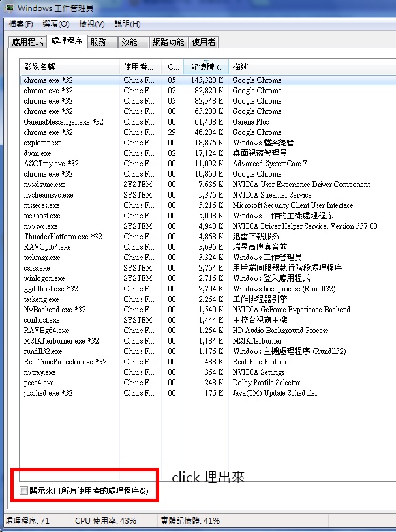The height and width of the screenshot is (532, 396).
Task: Click the CPU 使用率: 43% status entry
Action: [x=106, y=520]
